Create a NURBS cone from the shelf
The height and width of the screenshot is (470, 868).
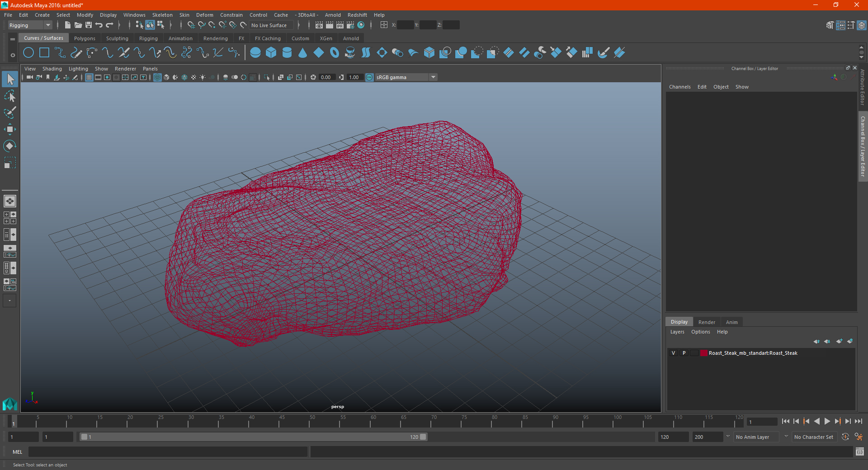(303, 53)
